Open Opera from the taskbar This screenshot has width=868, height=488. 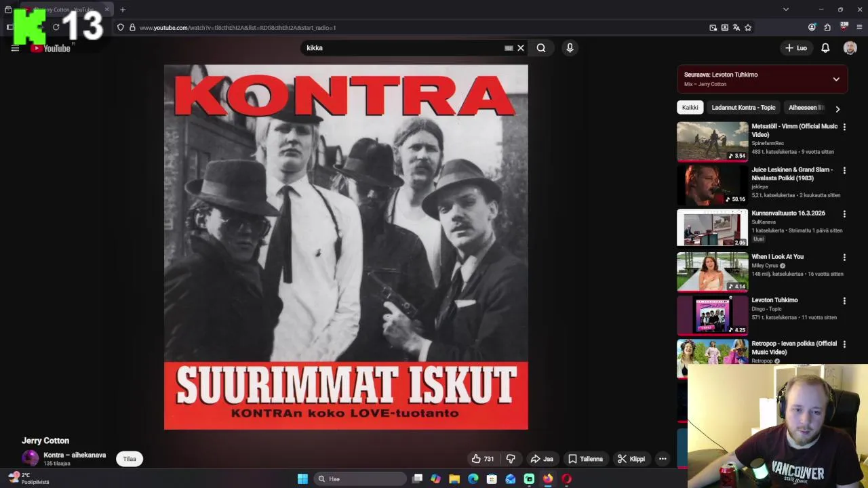566,479
